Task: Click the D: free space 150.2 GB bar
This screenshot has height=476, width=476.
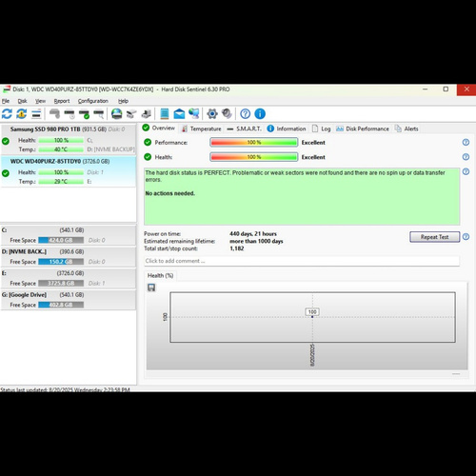Action: 61,262
